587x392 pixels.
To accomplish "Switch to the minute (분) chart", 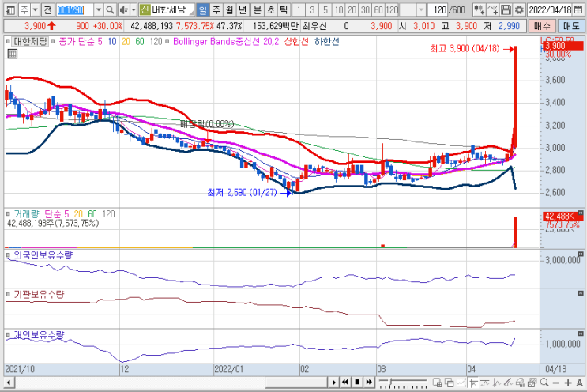I will 258,9.
